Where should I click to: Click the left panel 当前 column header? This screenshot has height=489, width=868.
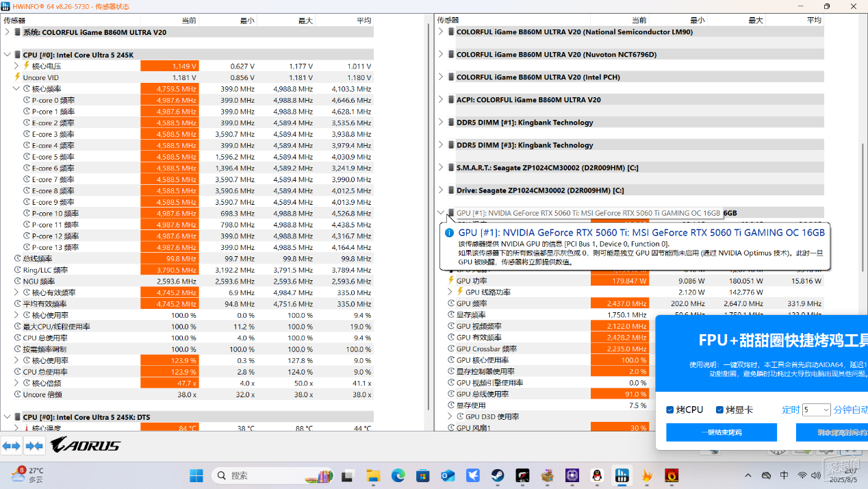click(x=170, y=21)
